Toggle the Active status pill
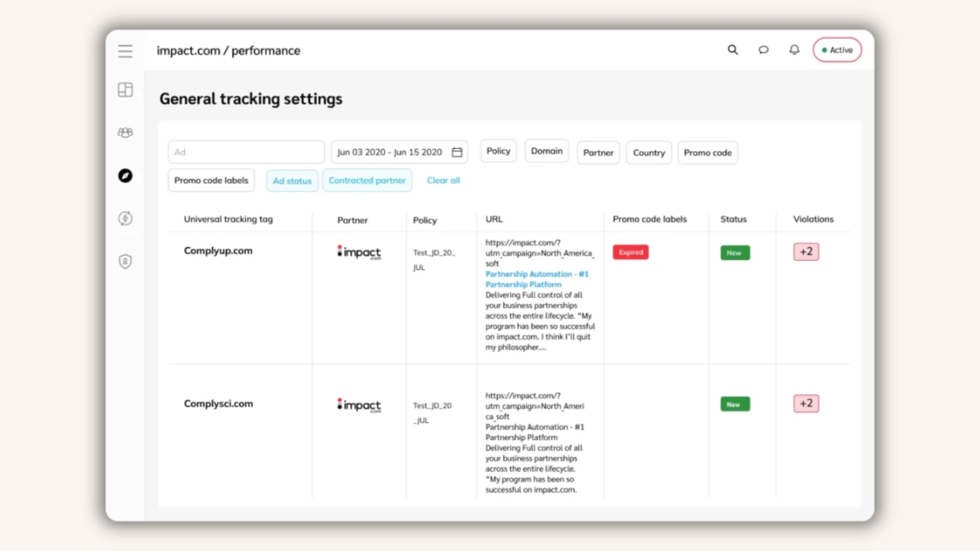Viewport: 980px width, 551px height. 837,50
